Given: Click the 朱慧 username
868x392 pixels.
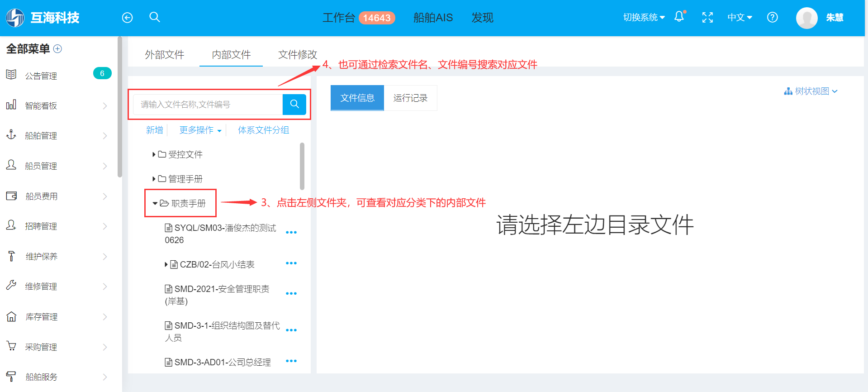Looking at the screenshot, I should 835,18.
